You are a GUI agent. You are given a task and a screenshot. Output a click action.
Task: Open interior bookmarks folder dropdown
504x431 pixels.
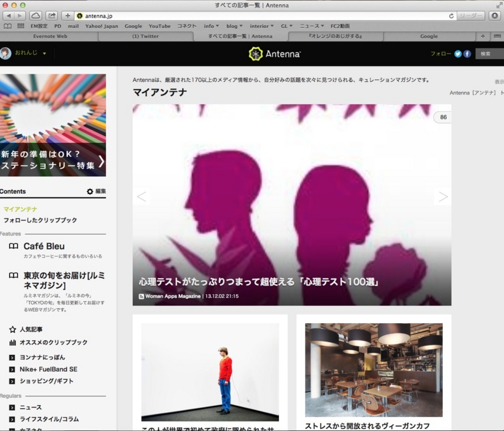(x=261, y=26)
